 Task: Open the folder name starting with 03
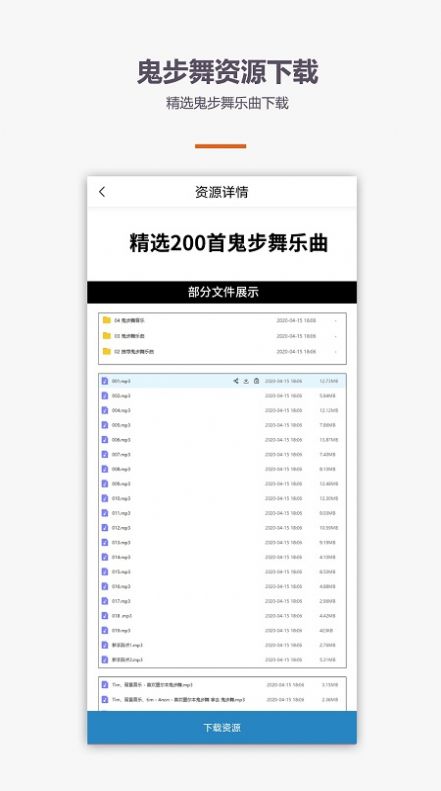click(130, 336)
